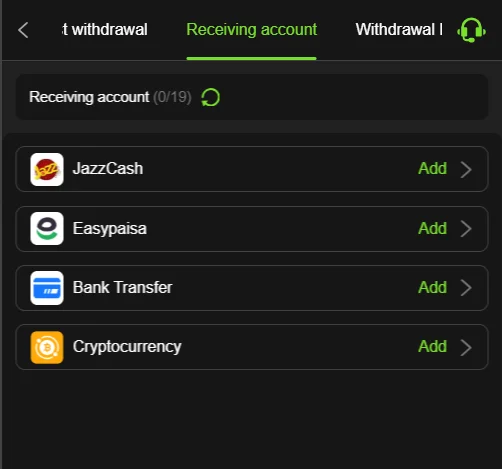Expand JazzCash row chevron arrow
This screenshot has width=502, height=469.
(x=466, y=169)
